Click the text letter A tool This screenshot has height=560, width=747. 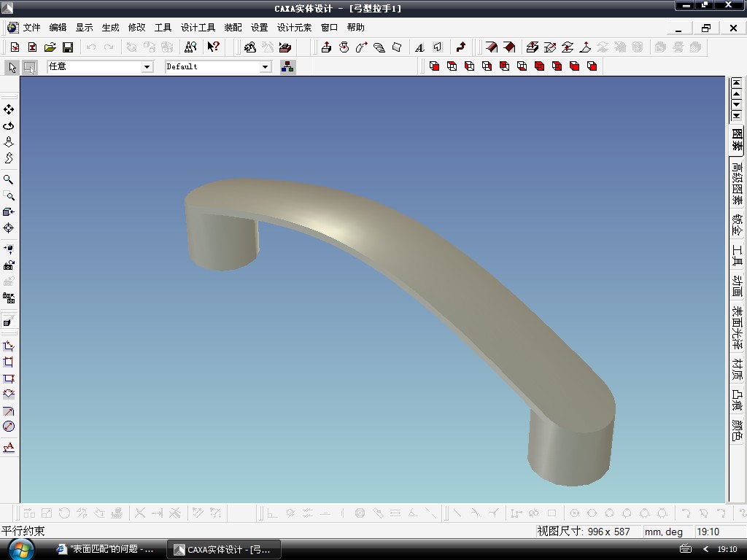tap(419, 47)
